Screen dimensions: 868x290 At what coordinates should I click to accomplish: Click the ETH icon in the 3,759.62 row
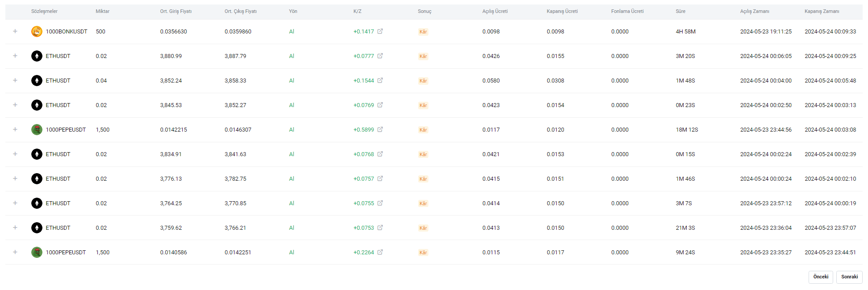(x=37, y=228)
